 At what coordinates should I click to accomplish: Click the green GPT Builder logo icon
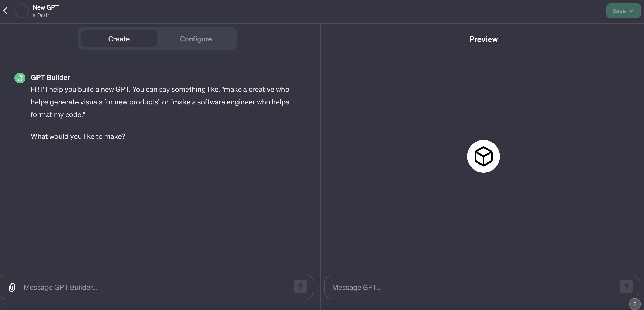(x=20, y=78)
